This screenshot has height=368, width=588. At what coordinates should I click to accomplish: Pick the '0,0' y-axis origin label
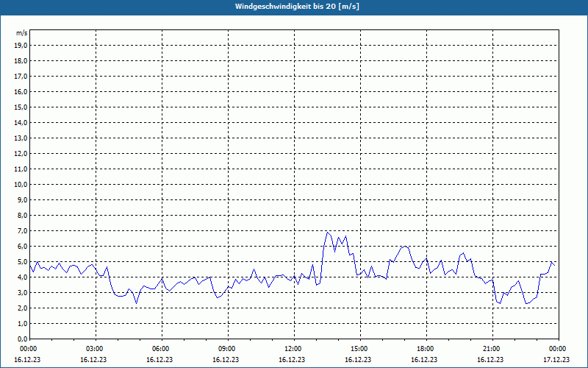[23, 339]
